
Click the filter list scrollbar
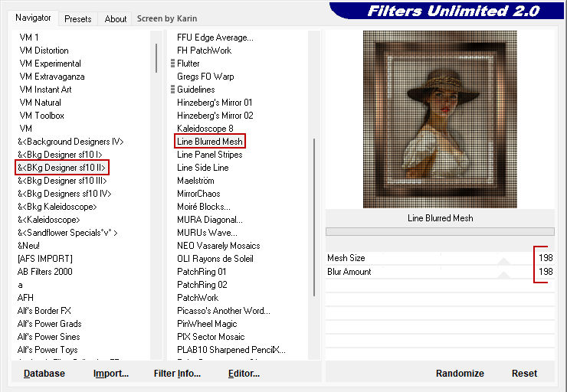tap(313, 214)
